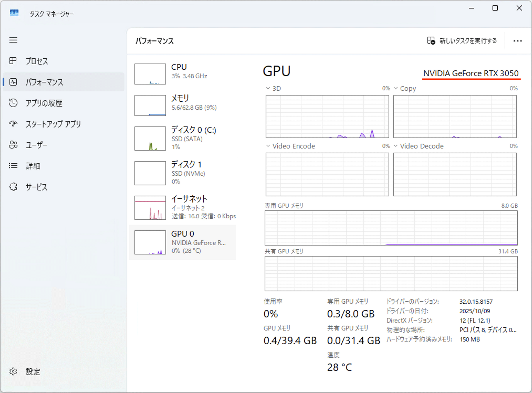Open the プロセス (Processes) page icon

(x=13, y=61)
